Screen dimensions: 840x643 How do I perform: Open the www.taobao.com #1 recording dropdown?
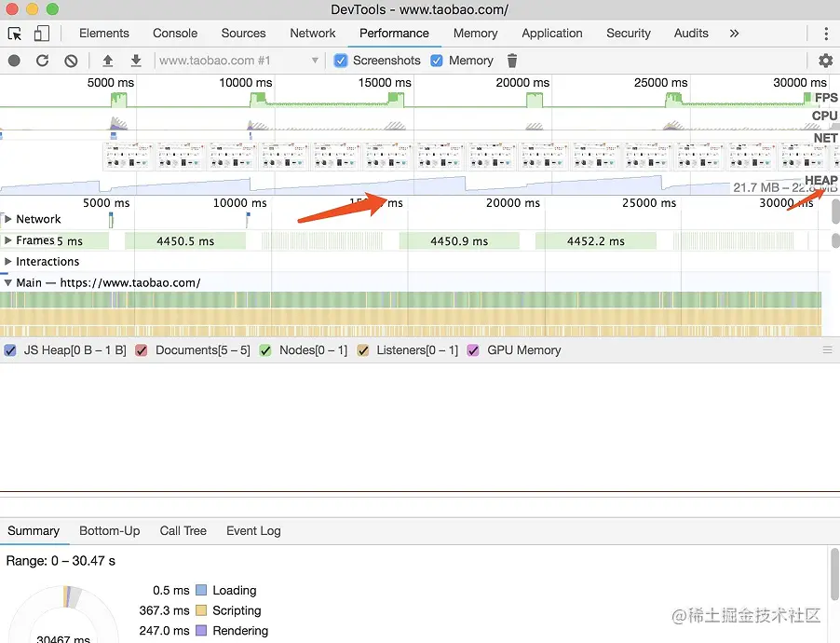coord(238,61)
